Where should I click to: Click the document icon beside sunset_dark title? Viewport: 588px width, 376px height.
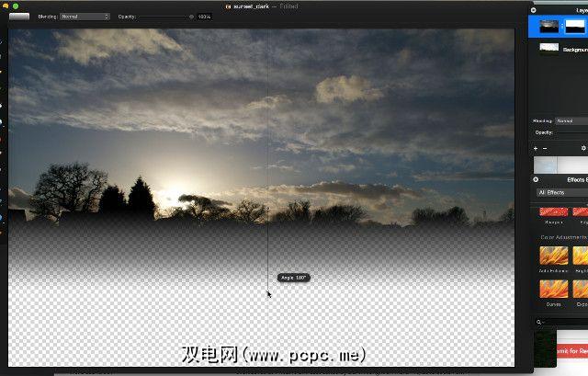228,6
